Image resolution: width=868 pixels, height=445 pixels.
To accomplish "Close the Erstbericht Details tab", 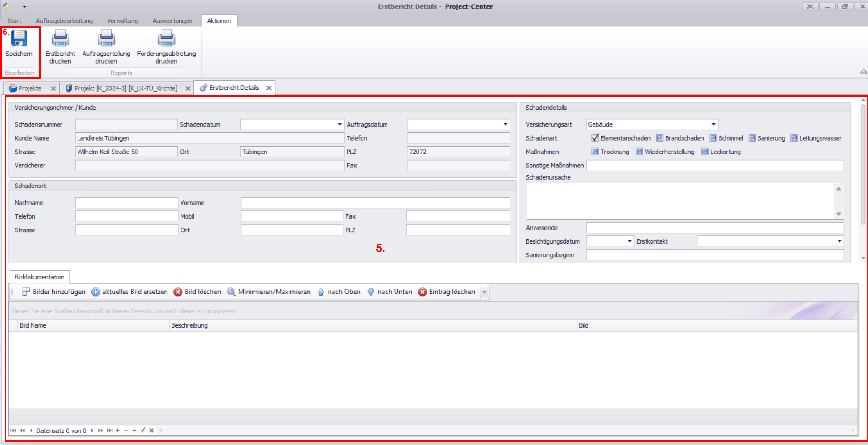I will (269, 88).
